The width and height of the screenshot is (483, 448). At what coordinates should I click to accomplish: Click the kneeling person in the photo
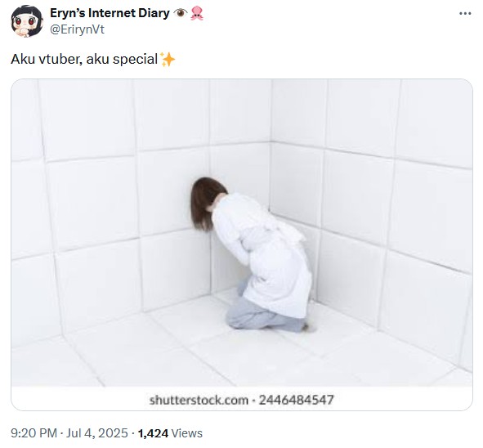(251, 254)
